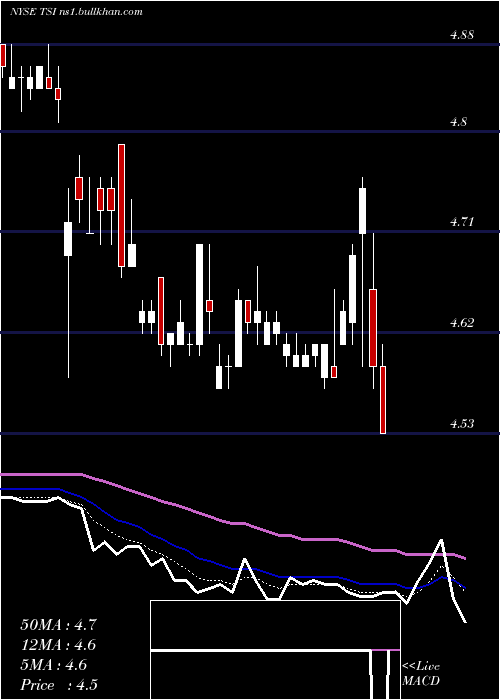Click the 4.53 price level label
This screenshot has height=700, width=500.
pyautogui.click(x=462, y=423)
